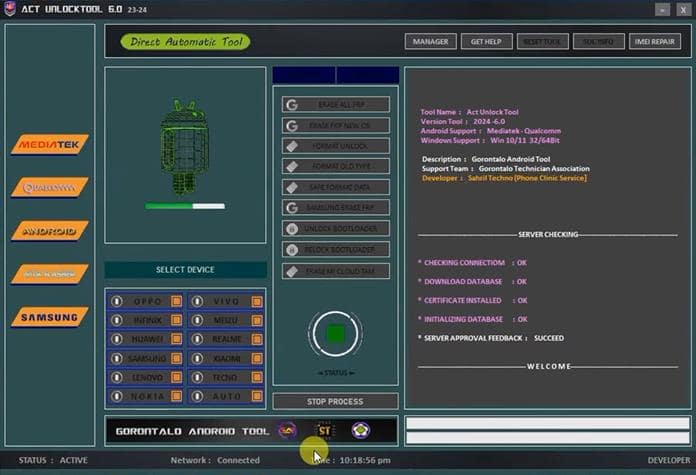
Task: Open the Manager tab
Action: click(x=430, y=41)
